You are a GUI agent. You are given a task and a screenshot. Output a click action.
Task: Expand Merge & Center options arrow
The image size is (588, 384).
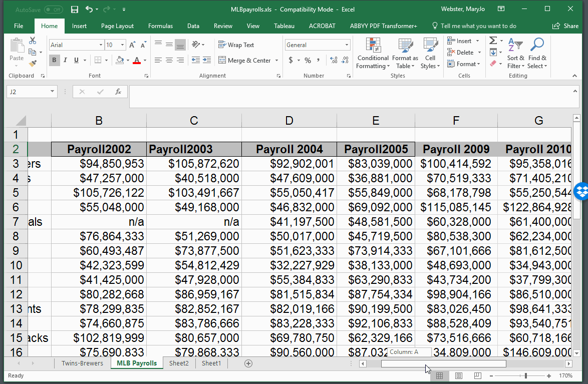[277, 61]
